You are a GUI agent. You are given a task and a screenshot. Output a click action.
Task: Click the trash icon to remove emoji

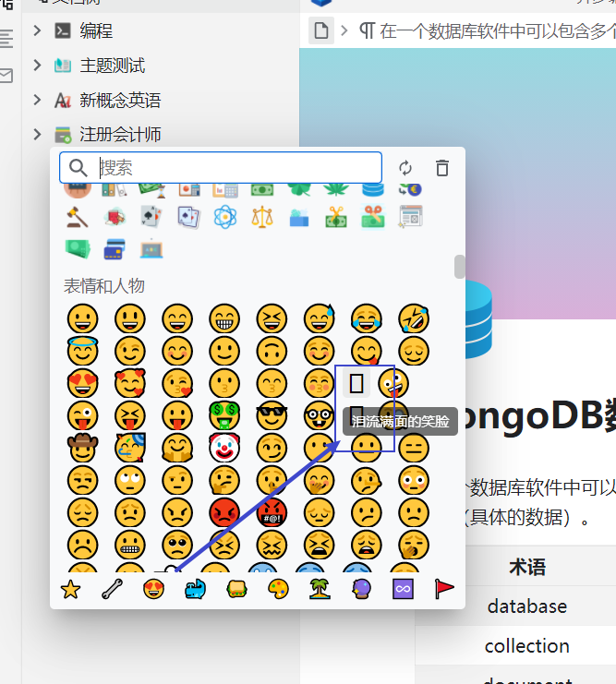tap(441, 168)
